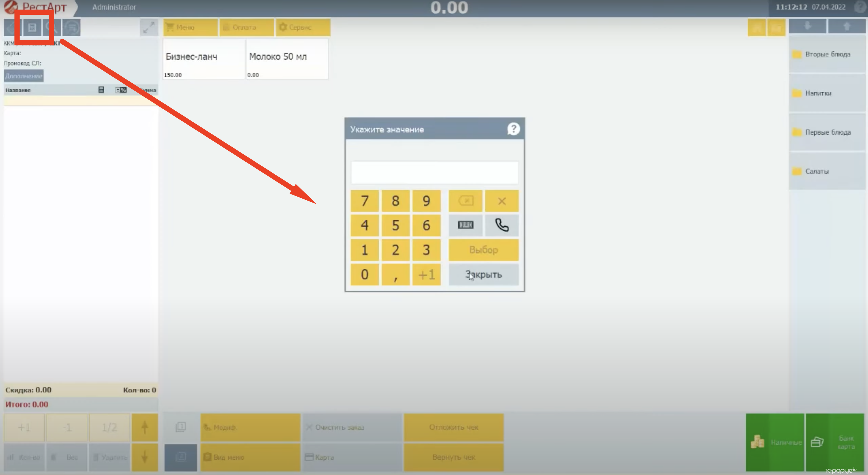Tap digit 8 on the keypad

tap(396, 201)
